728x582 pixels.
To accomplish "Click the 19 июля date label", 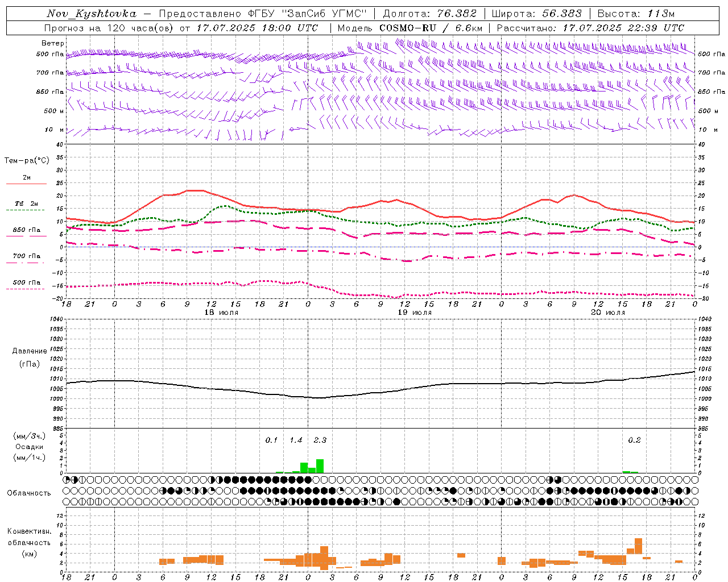I will point(415,313).
